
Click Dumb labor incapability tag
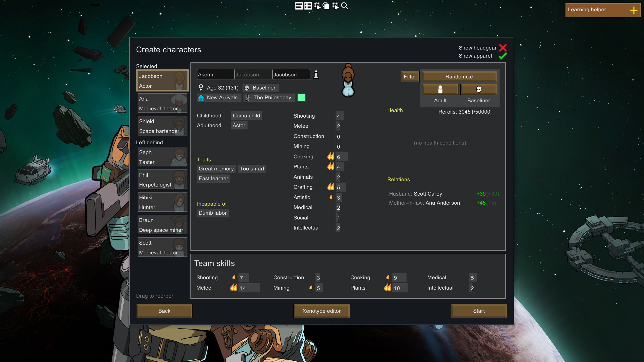point(213,213)
